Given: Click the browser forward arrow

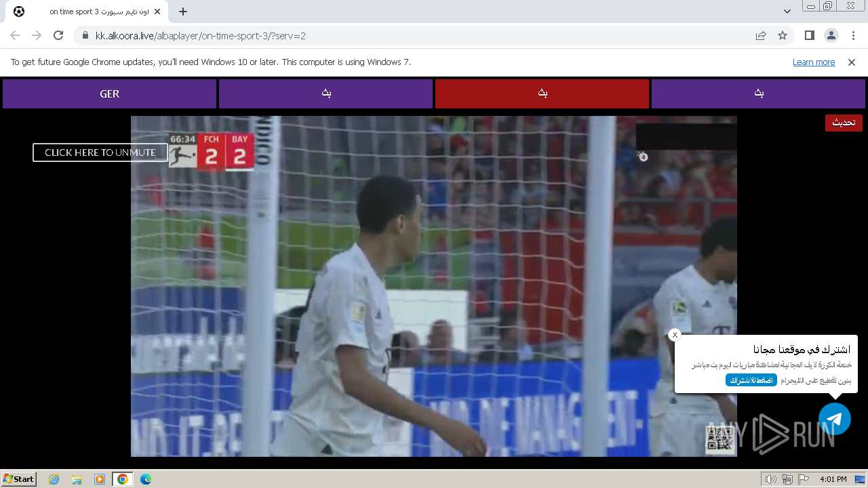Looking at the screenshot, I should click(37, 35).
